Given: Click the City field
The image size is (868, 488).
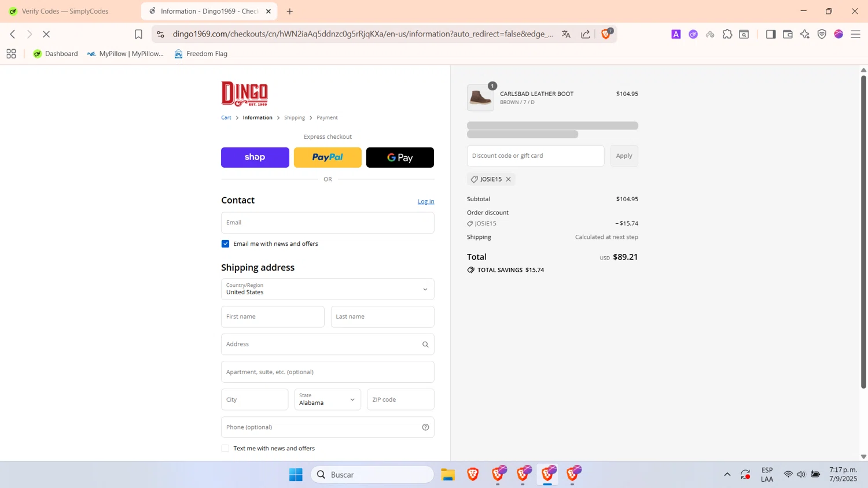Looking at the screenshot, I should pyautogui.click(x=255, y=400).
